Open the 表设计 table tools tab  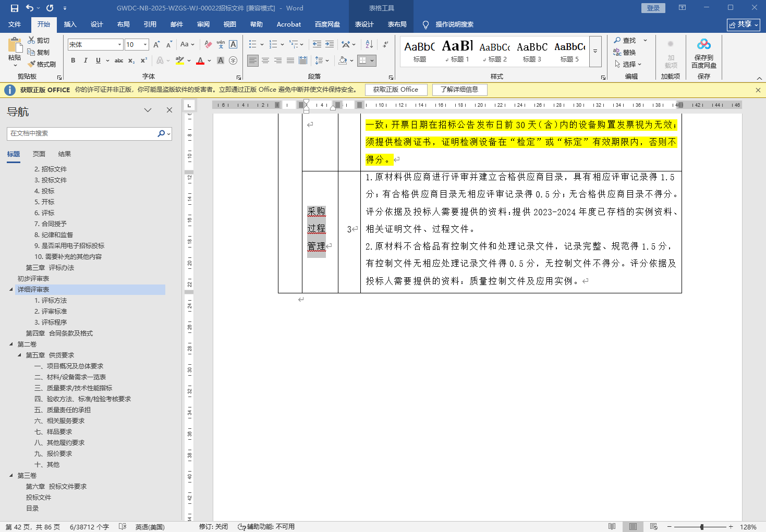[x=364, y=24]
